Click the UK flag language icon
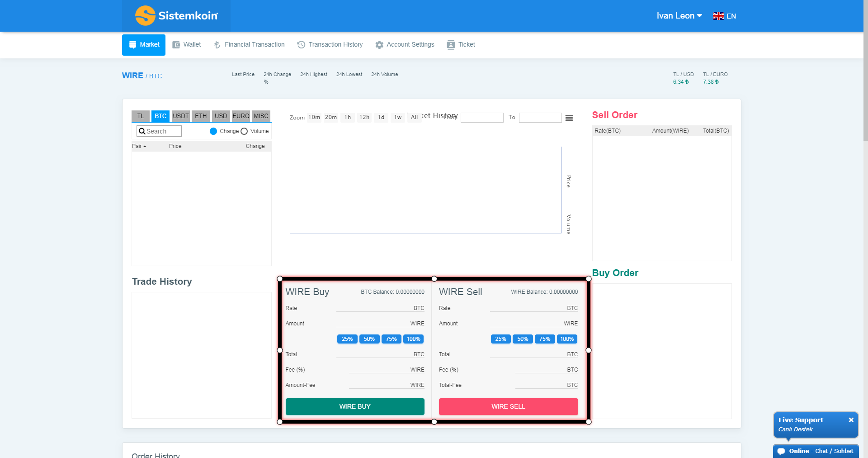 [x=718, y=16]
